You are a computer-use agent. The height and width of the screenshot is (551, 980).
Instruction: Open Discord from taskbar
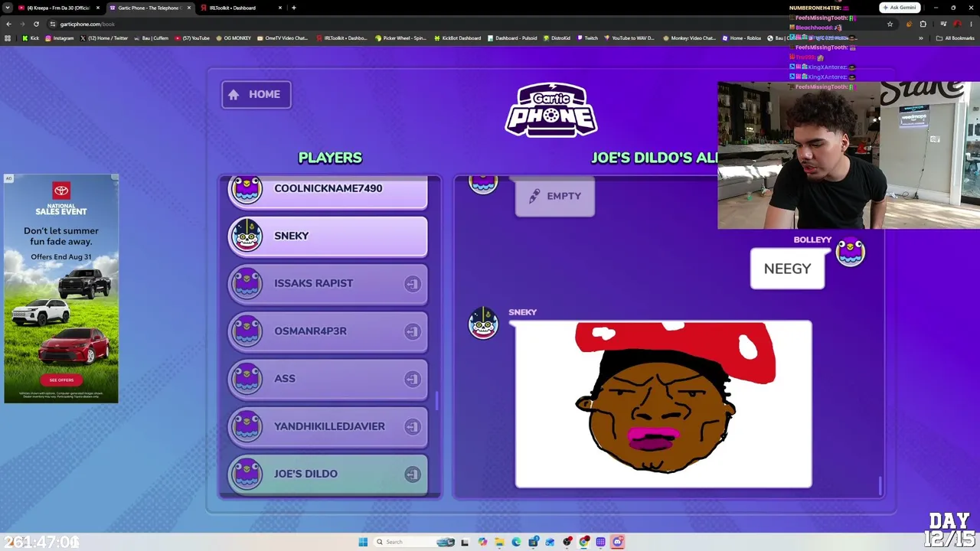pos(617,542)
